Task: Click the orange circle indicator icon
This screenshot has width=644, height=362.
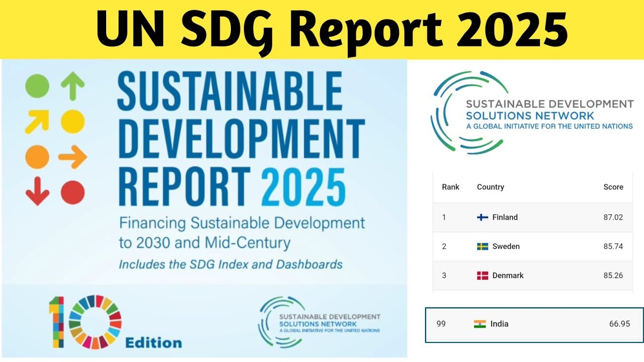Action: pos(37,157)
